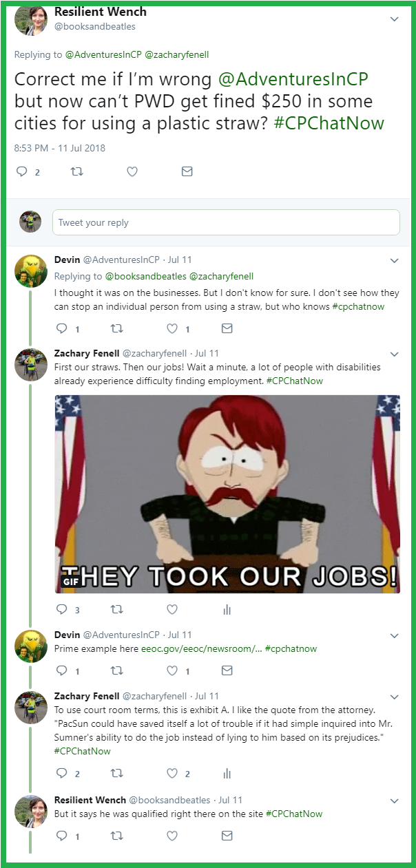View analytics icon on the GIF tweet
The width and height of the screenshot is (416, 868).
click(227, 609)
